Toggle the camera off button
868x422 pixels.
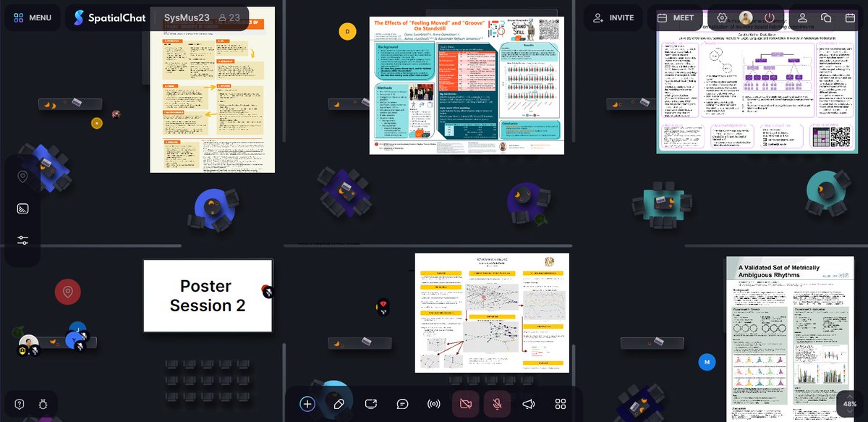[466, 404]
